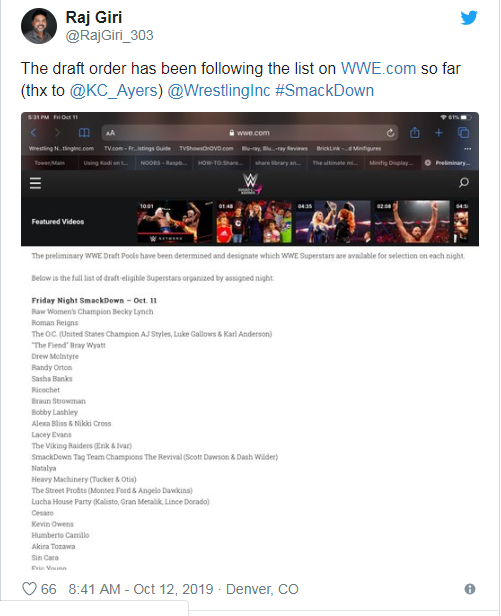Switch to the Tower/Main browser tab
The image size is (501, 616).
click(x=50, y=163)
